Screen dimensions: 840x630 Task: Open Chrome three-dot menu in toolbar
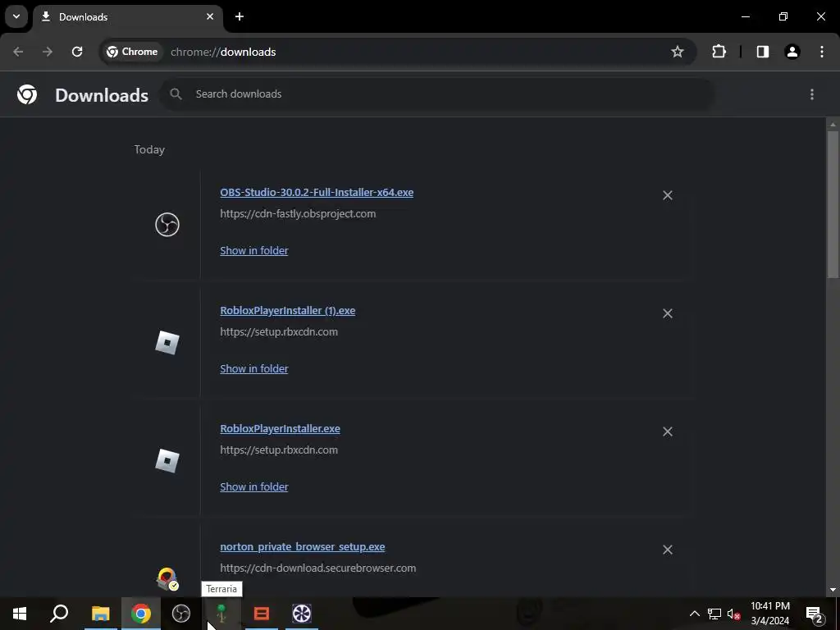(822, 52)
